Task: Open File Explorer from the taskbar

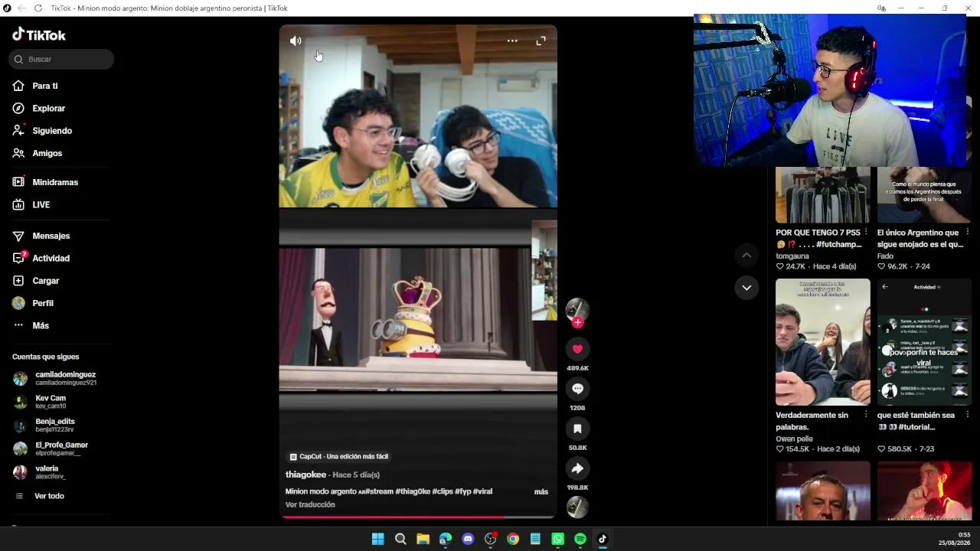Action: [x=423, y=539]
